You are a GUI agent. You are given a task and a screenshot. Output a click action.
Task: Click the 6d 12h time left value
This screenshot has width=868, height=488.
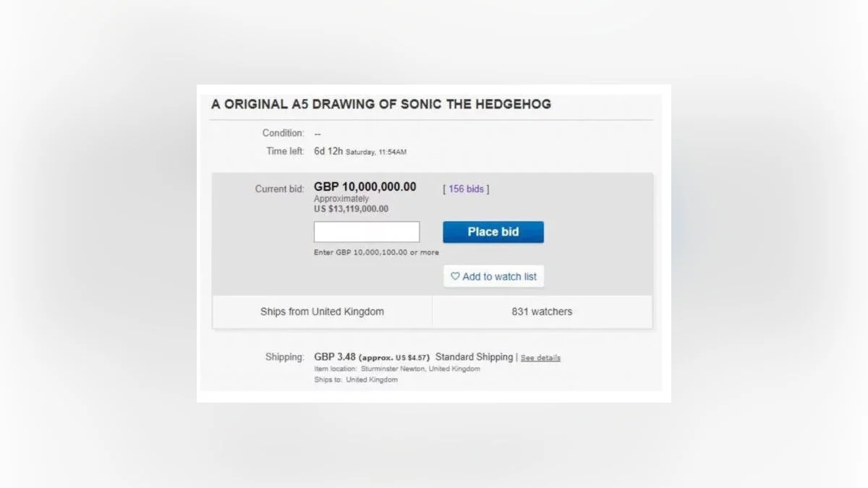point(328,151)
